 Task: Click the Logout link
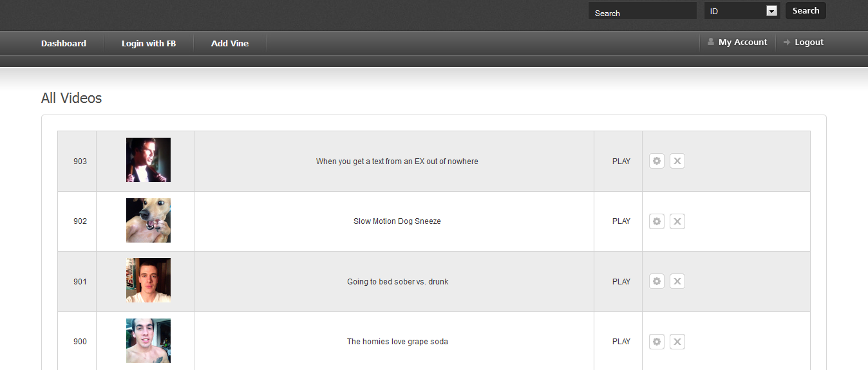[x=809, y=42]
